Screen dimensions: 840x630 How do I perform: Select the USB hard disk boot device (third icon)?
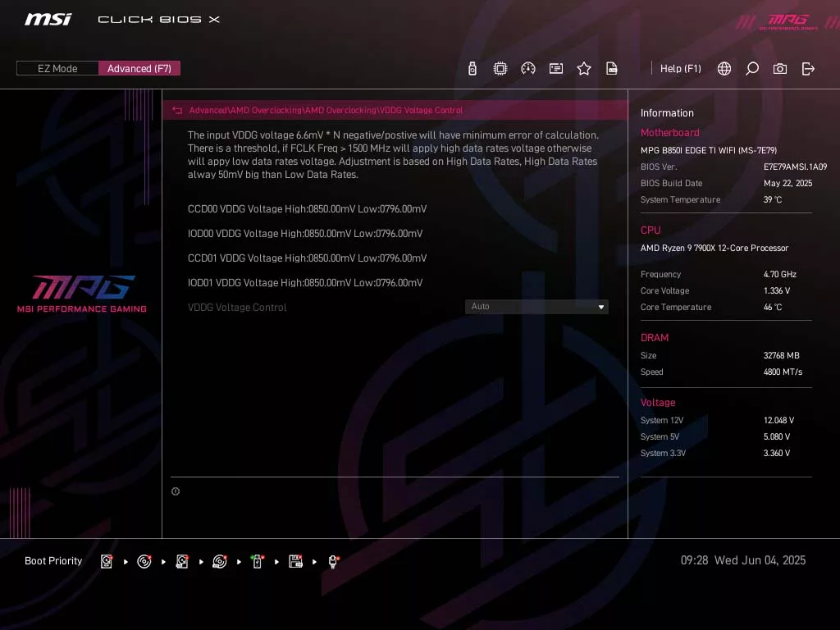[182, 561]
